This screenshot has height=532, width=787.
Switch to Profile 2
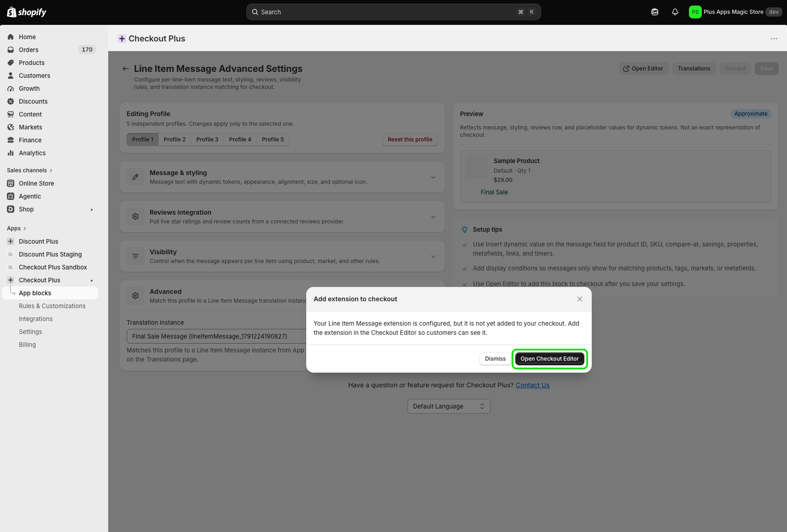click(175, 140)
